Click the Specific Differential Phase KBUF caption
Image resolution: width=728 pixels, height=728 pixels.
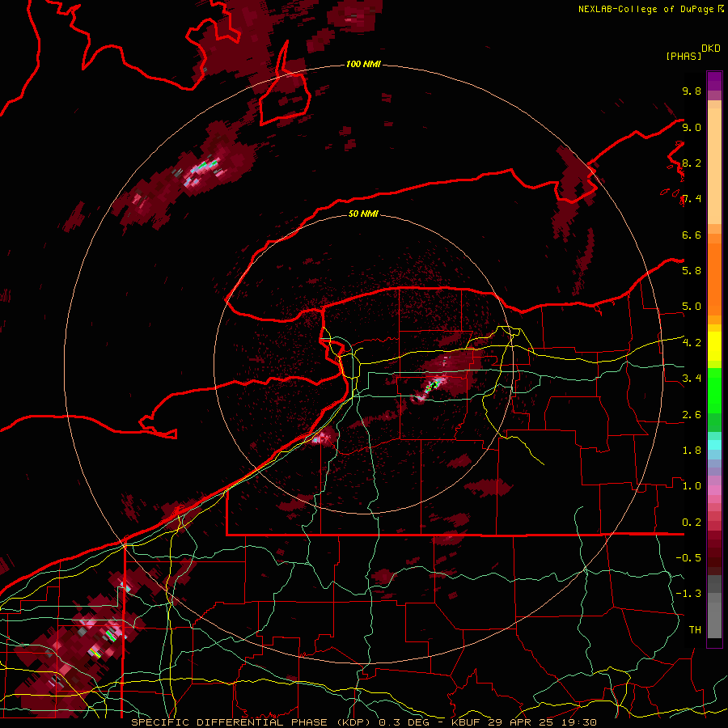(x=363, y=722)
